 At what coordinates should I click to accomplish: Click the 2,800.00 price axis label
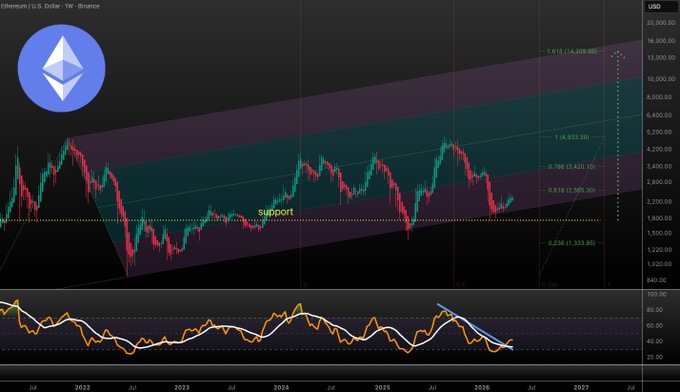coord(660,182)
